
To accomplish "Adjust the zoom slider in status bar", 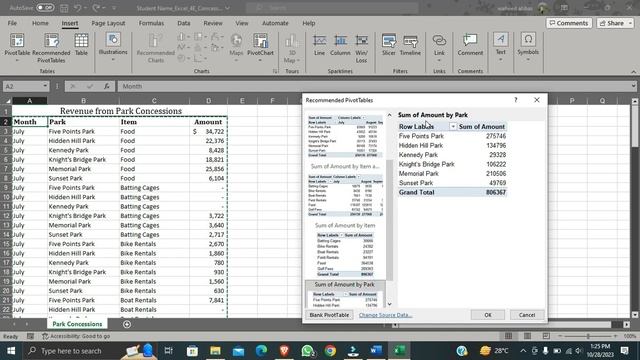I will [588, 336].
